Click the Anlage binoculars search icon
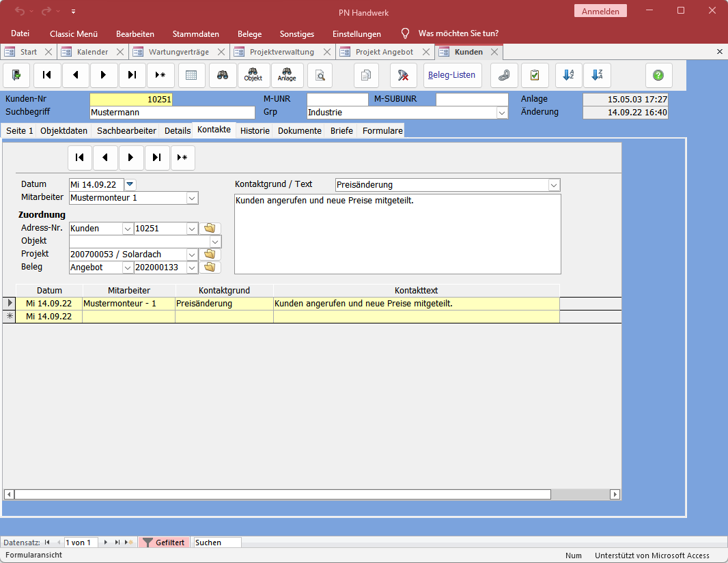 point(287,75)
